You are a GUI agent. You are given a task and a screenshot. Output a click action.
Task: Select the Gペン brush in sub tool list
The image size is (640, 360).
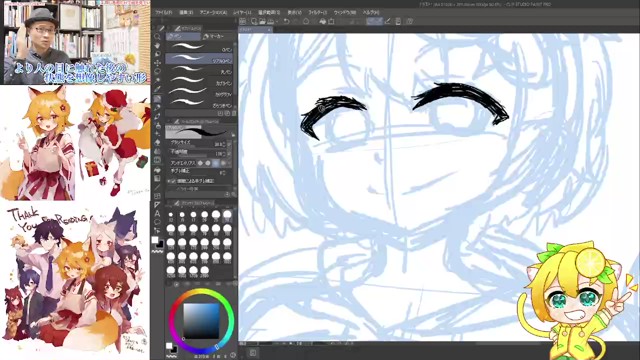(200, 47)
